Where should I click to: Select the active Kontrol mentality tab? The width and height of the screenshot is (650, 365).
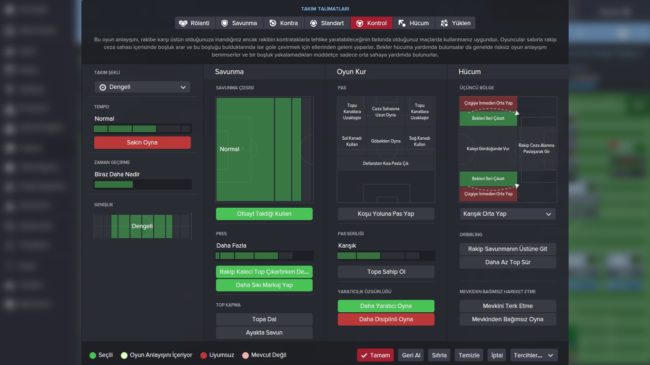click(371, 23)
